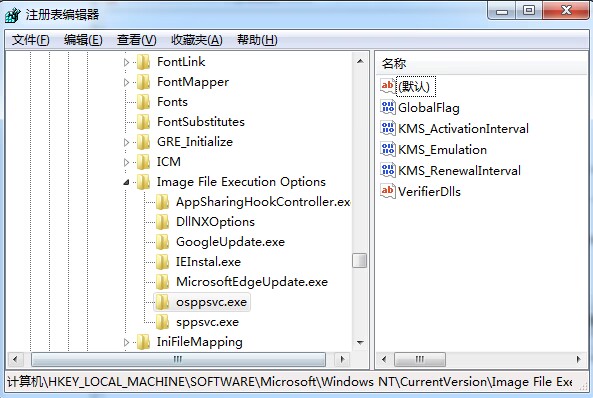This screenshot has height=398, width=593.
Task: Expand the FontMapper key
Action: tap(126, 82)
